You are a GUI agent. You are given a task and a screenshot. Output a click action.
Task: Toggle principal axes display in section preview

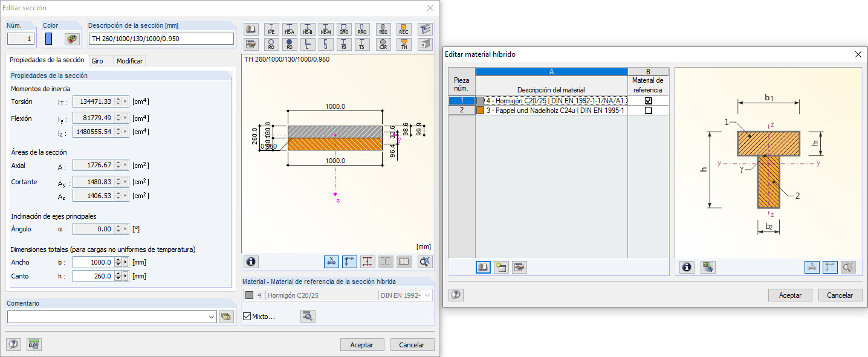tap(349, 262)
